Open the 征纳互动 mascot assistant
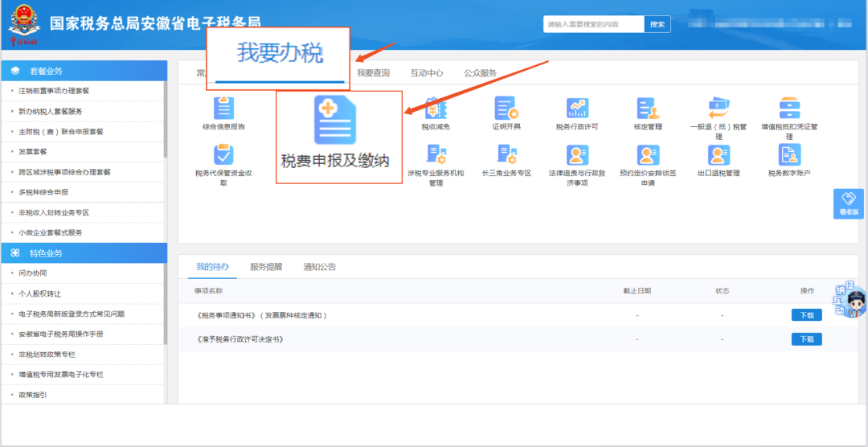Screen dimensions: 868x447 [851, 300]
